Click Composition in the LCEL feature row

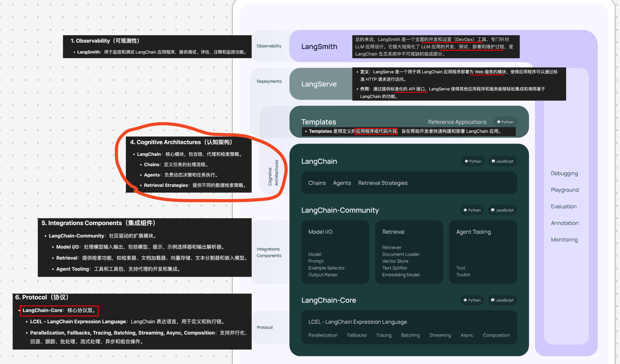pos(496,335)
